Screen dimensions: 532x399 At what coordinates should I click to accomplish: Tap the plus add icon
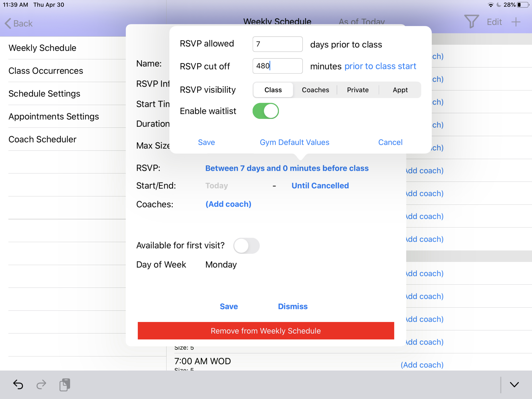pyautogui.click(x=516, y=22)
